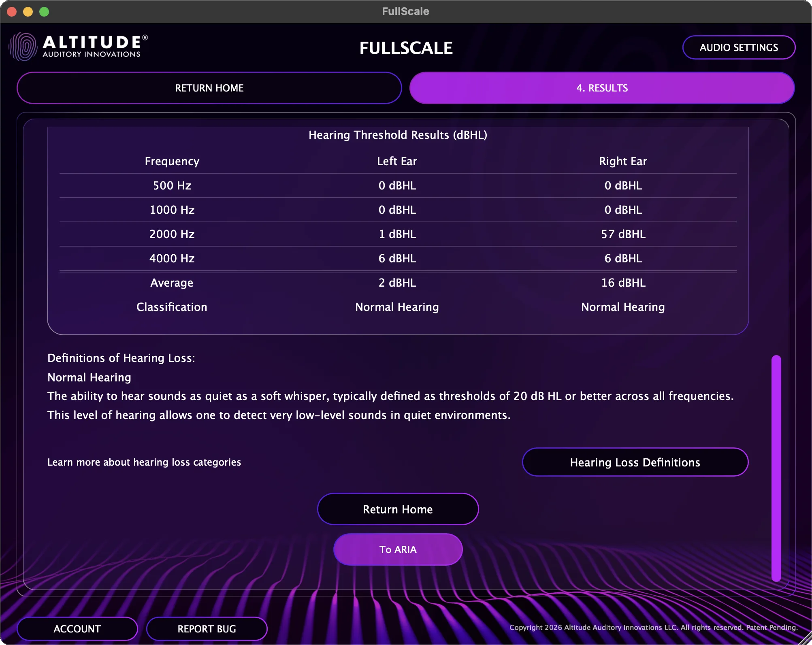Open Hearing Loss Definitions

pyautogui.click(x=635, y=462)
